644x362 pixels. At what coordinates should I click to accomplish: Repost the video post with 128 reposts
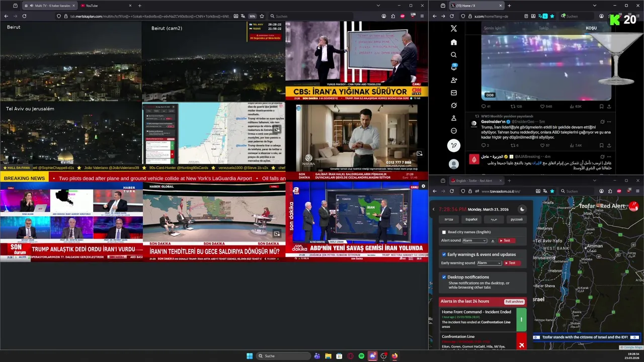516,107
